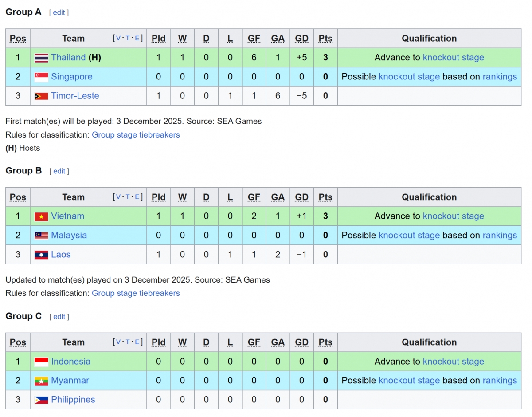
Task: Click the T talk link in Group B
Action: (128, 197)
